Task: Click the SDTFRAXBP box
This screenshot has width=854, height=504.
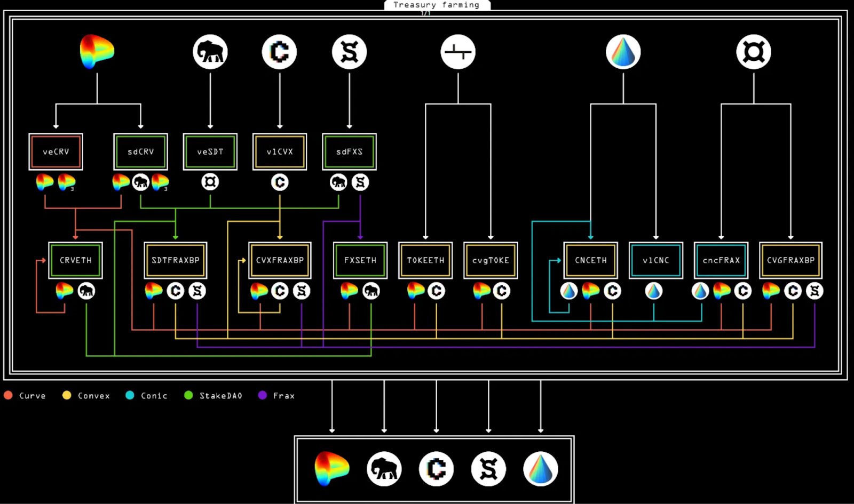Action: (x=176, y=260)
